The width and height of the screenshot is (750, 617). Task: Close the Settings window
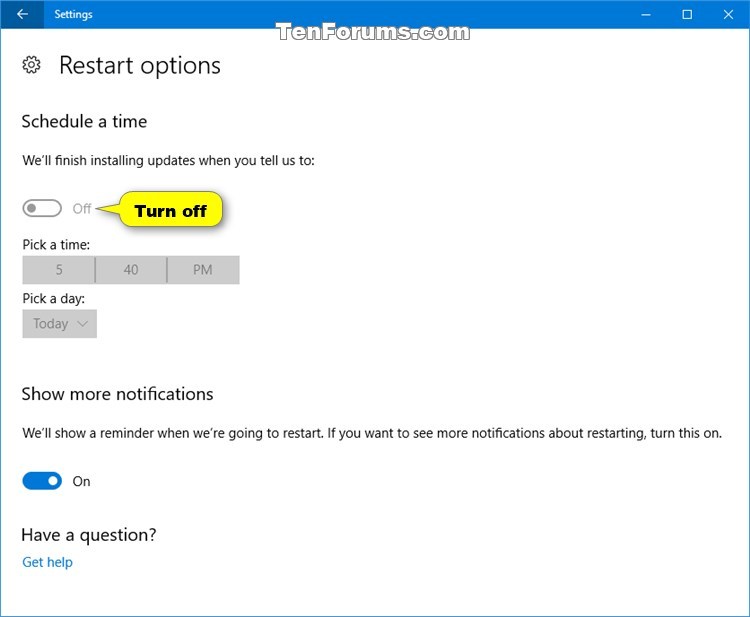tap(728, 14)
